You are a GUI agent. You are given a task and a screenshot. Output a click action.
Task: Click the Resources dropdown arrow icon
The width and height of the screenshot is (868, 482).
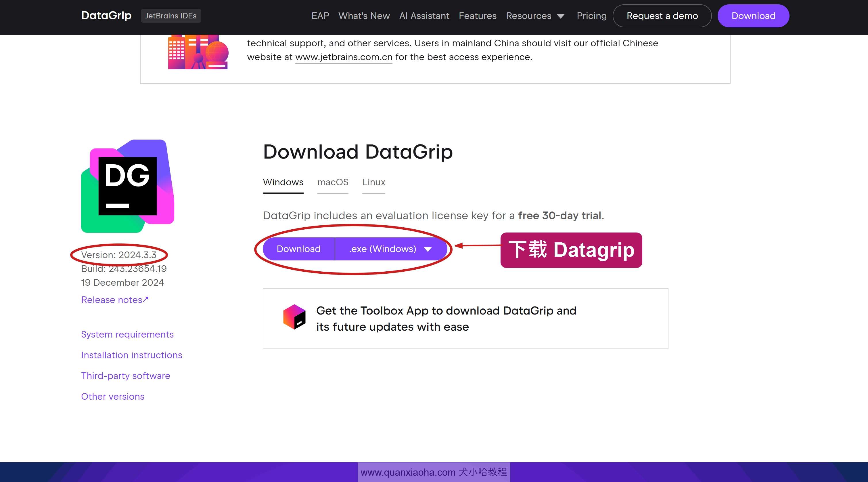pyautogui.click(x=561, y=16)
